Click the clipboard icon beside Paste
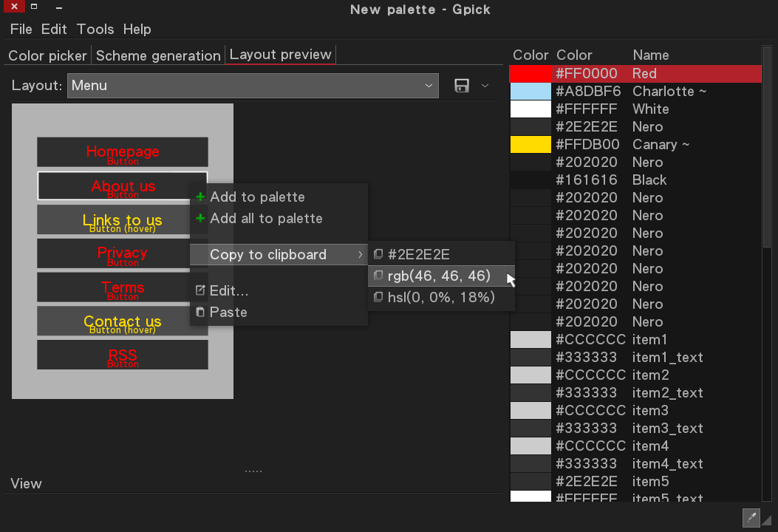 (x=200, y=312)
